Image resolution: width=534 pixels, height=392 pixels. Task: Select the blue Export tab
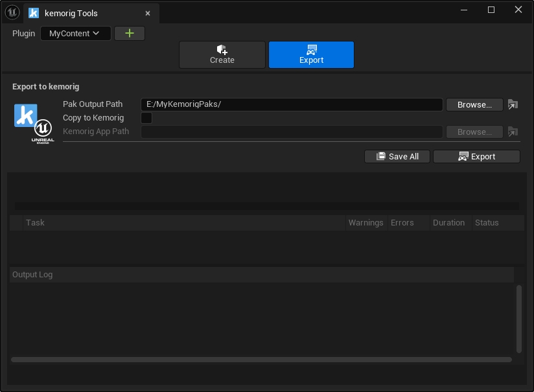coord(311,55)
